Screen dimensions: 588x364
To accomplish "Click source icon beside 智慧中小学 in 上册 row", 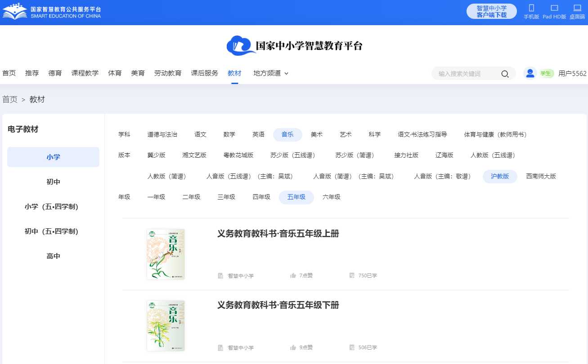I will tap(220, 275).
